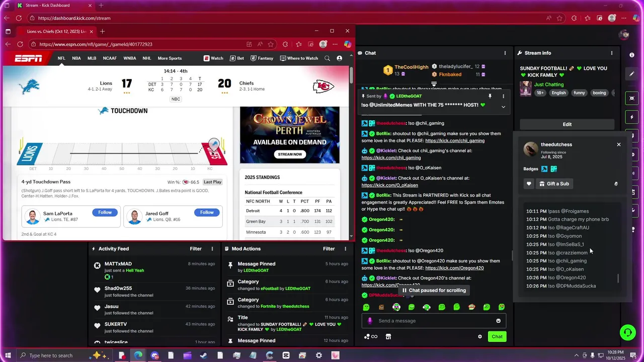The width and height of the screenshot is (644, 362).
Task: Click the Detroit Lions team logo
Action: click(29, 86)
